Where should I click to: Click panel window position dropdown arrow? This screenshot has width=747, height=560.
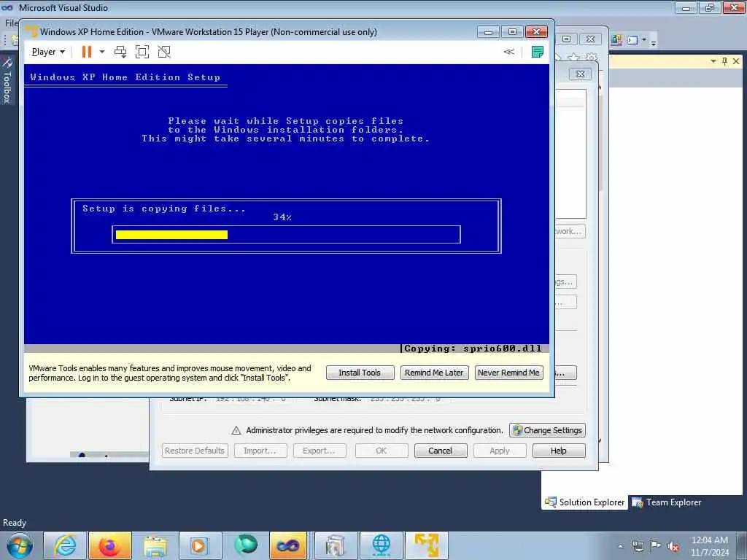pos(713,61)
